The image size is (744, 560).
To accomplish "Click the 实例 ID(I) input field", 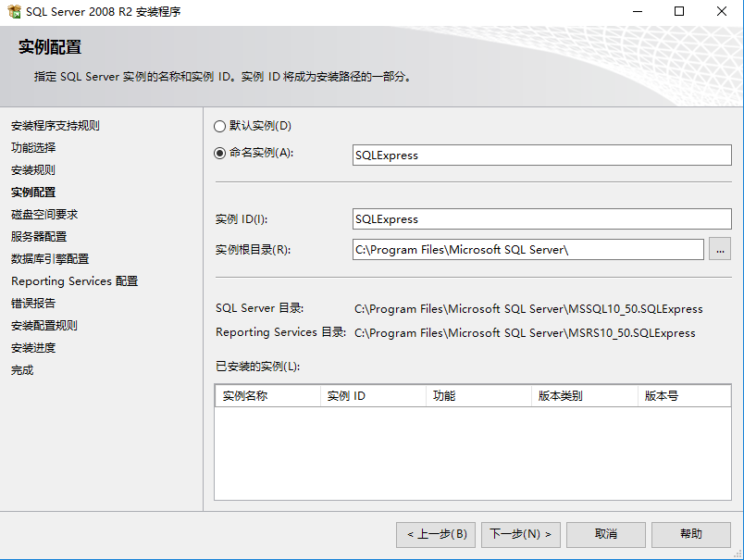I will pos(542,219).
